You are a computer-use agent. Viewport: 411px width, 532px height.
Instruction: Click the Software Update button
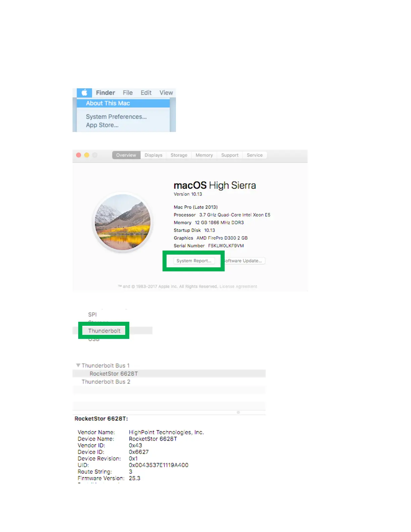pos(243,261)
